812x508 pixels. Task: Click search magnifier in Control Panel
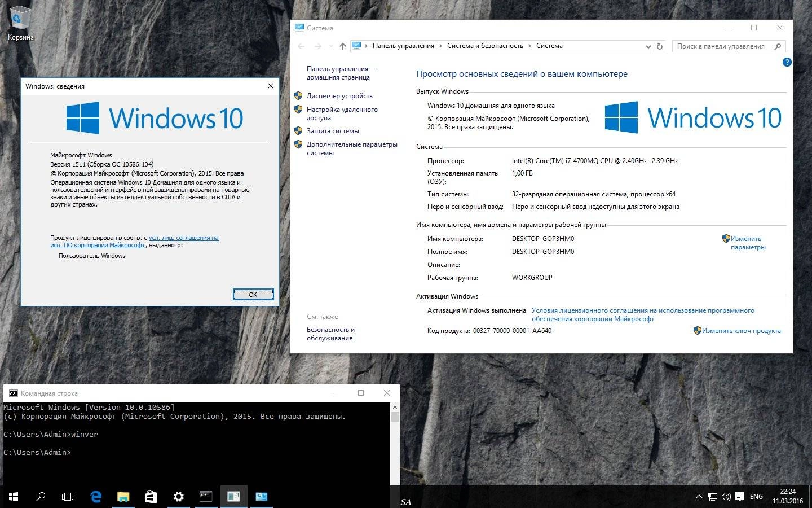tap(778, 46)
